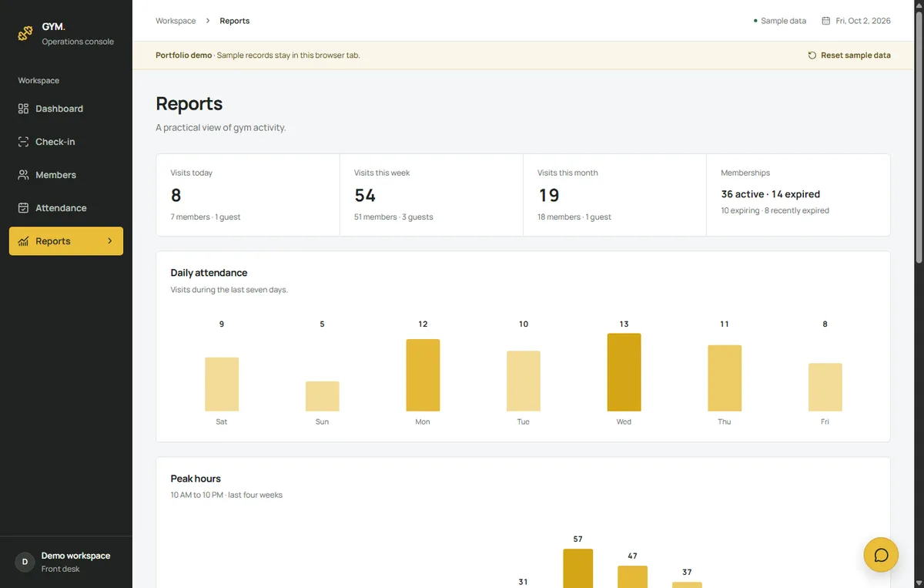This screenshot has height=588, width=924.
Task: Click the Memberships summary card
Action: click(x=798, y=195)
